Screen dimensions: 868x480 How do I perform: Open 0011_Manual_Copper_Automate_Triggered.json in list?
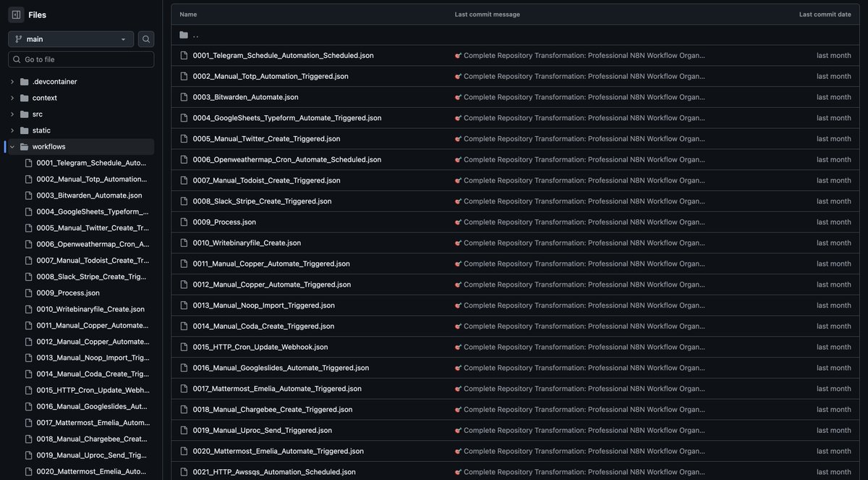tap(271, 264)
